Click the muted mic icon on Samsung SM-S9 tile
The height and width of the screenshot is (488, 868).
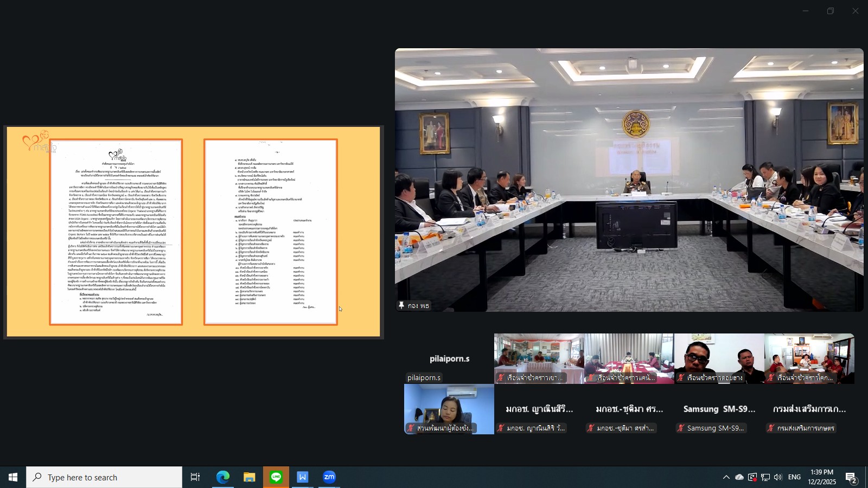point(680,428)
